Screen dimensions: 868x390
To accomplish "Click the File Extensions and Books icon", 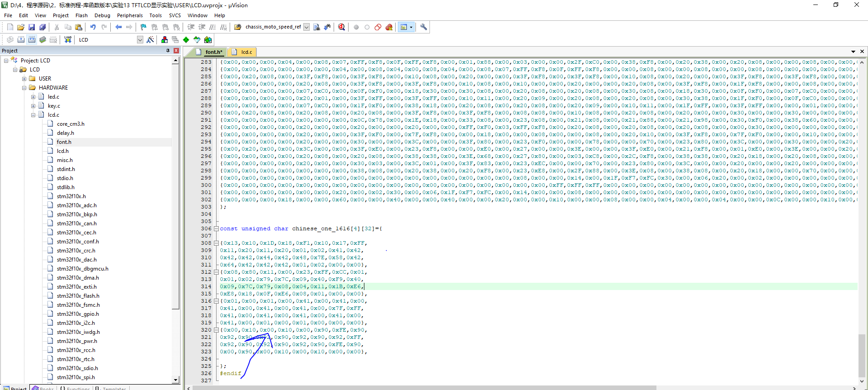I will [x=165, y=40].
